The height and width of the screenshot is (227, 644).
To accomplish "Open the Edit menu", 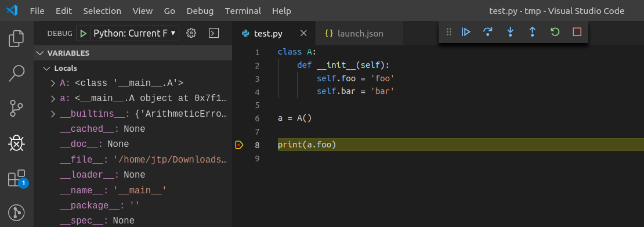I will (x=64, y=10).
